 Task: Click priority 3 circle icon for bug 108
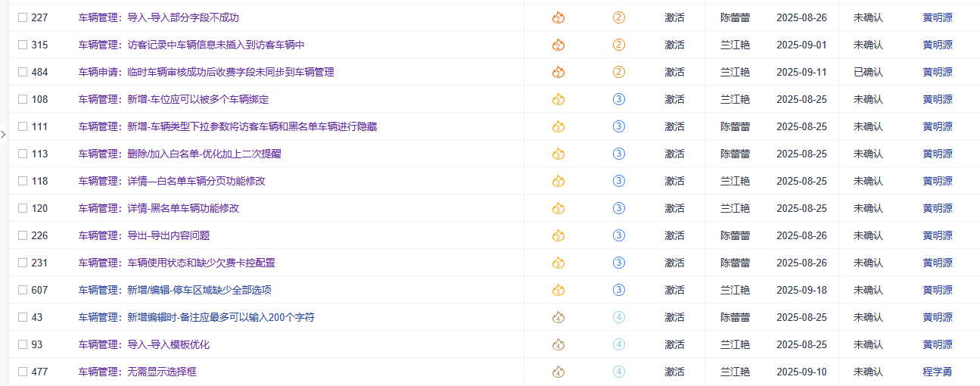coord(619,99)
